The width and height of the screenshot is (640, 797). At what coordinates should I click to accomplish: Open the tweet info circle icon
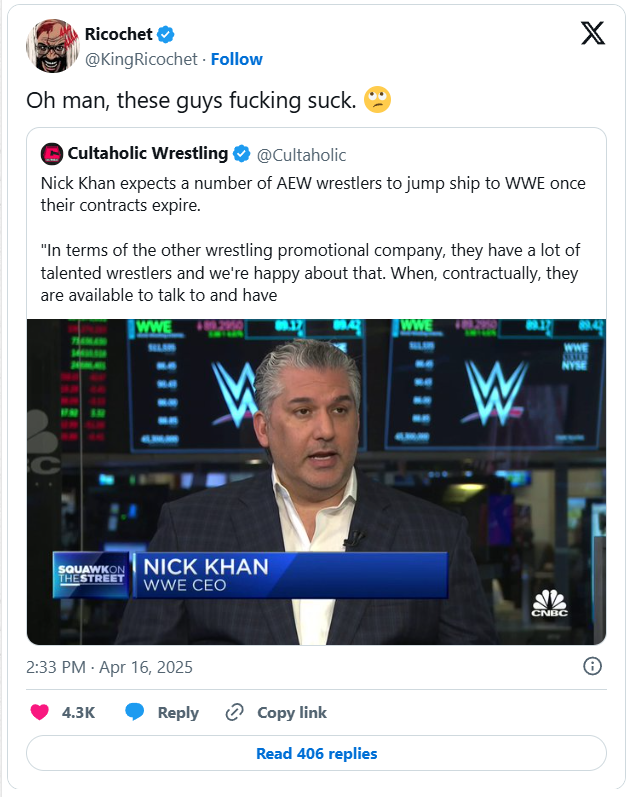tap(592, 666)
